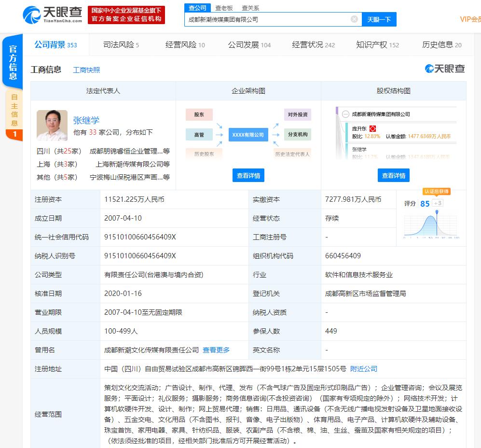Open the 对外投资 node in the diagram
Viewport: 481px width, 448px height.
click(298, 114)
